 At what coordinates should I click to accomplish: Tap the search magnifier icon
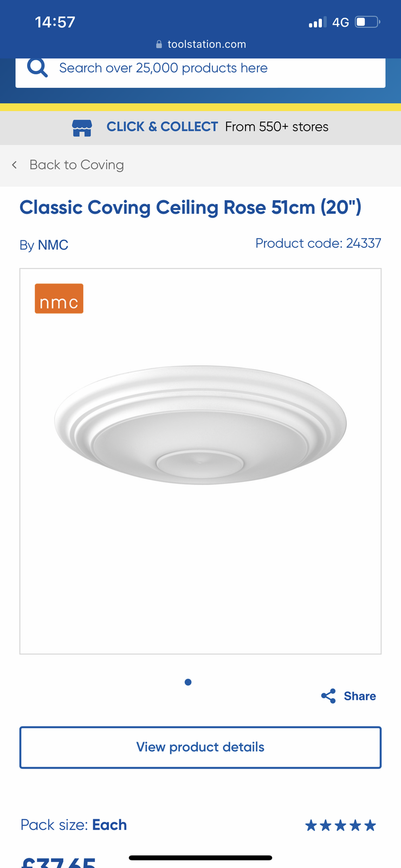[37, 68]
